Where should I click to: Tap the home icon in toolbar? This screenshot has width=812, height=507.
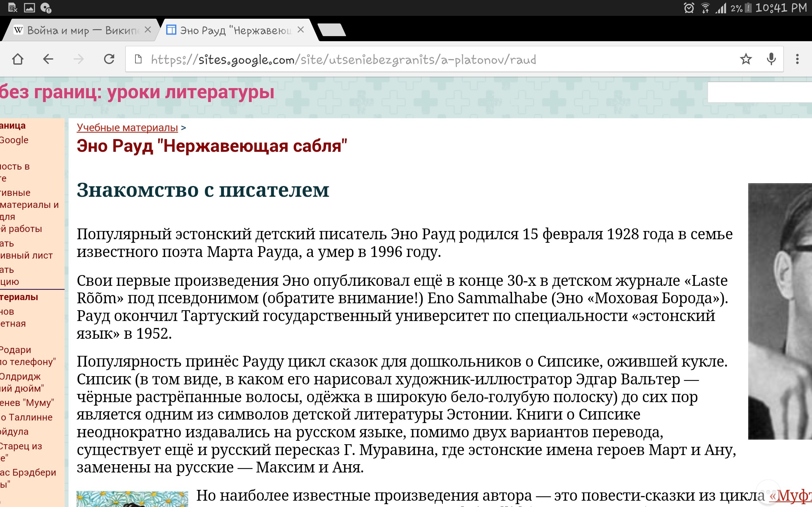click(x=17, y=59)
